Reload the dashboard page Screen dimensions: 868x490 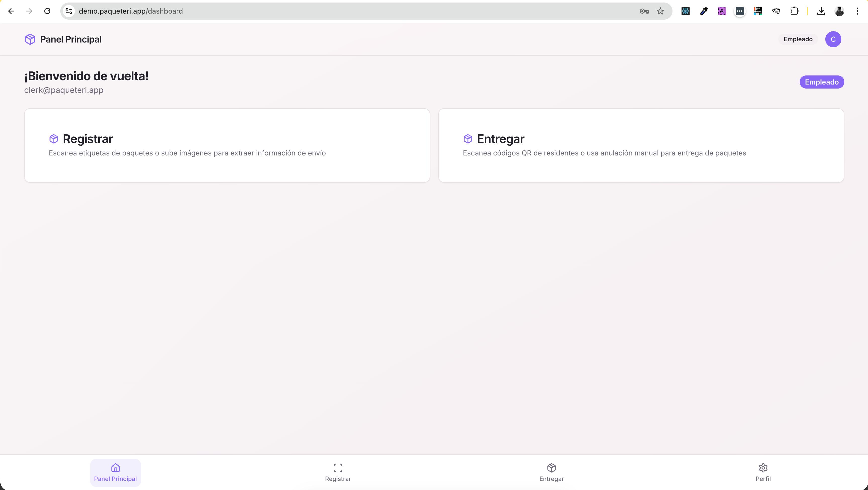tap(47, 11)
